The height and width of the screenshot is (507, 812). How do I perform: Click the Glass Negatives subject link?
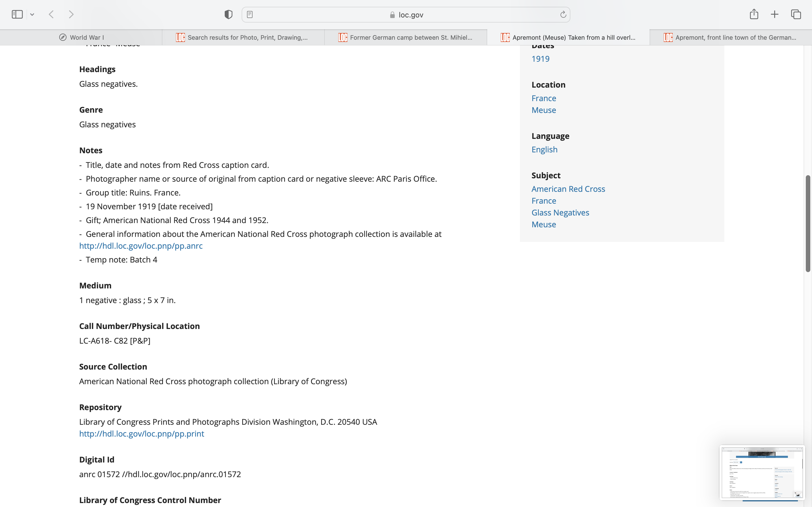point(560,213)
